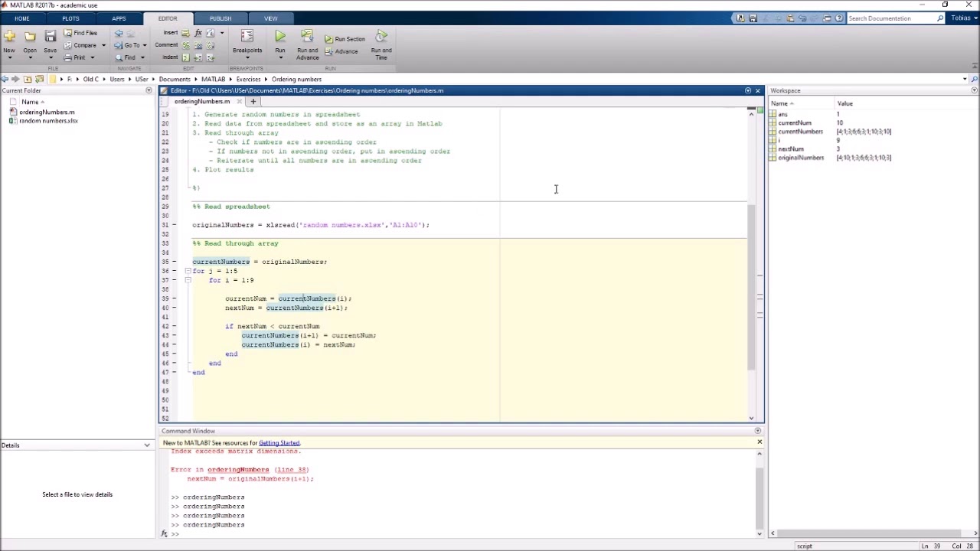
Task: Click Run and Advance
Action: tap(307, 45)
